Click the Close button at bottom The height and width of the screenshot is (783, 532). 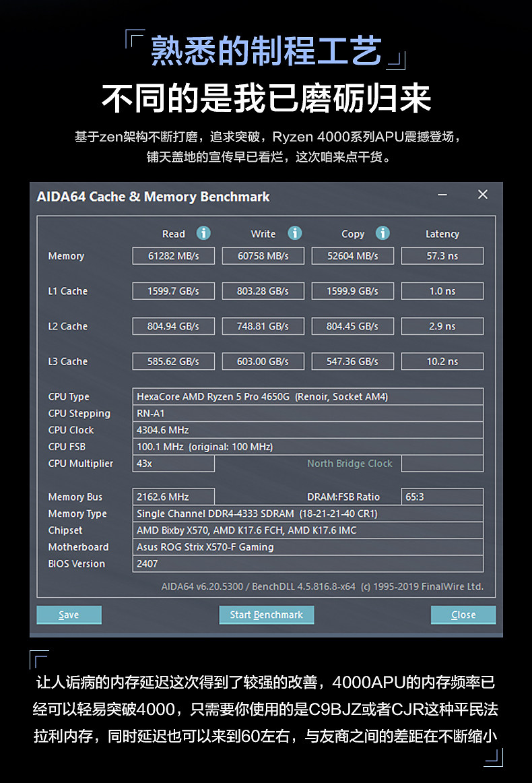pos(463,615)
